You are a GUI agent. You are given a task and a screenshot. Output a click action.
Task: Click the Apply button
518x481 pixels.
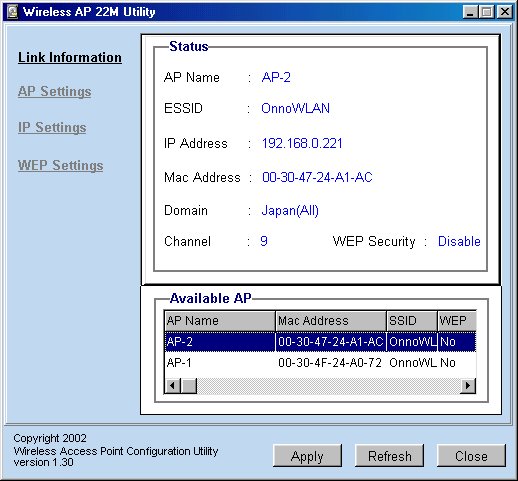[x=307, y=456]
